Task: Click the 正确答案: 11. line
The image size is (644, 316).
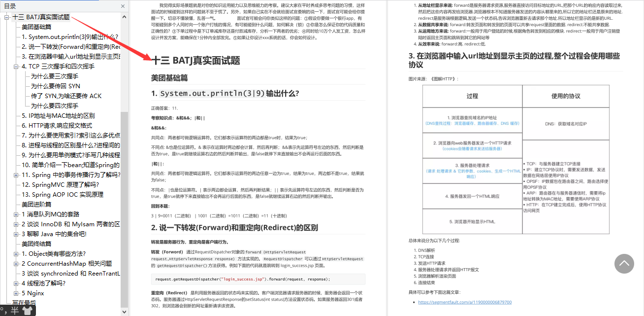Action: (165, 108)
